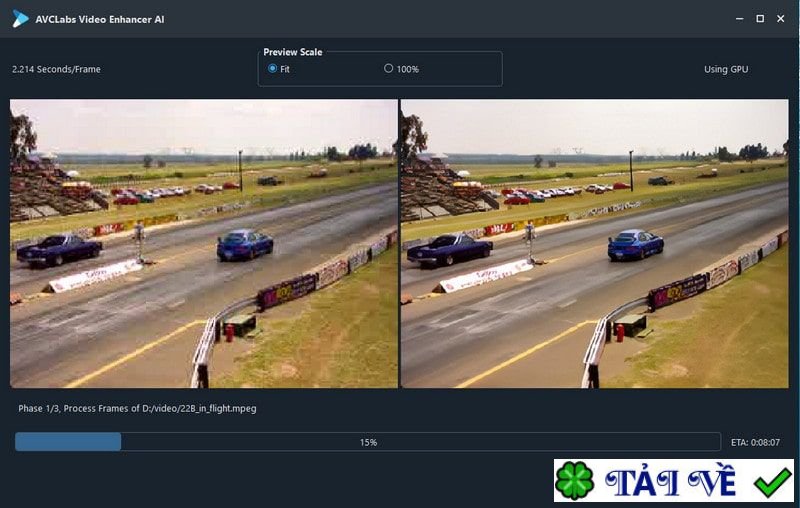Click the 2.214 Seconds/Frame text
The height and width of the screenshot is (508, 800).
coord(56,69)
